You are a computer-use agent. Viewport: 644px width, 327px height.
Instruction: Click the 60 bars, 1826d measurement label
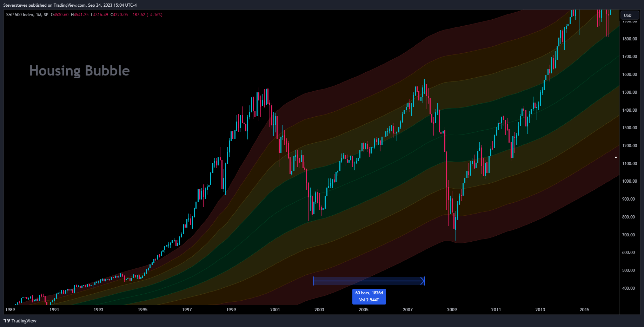[x=369, y=296]
